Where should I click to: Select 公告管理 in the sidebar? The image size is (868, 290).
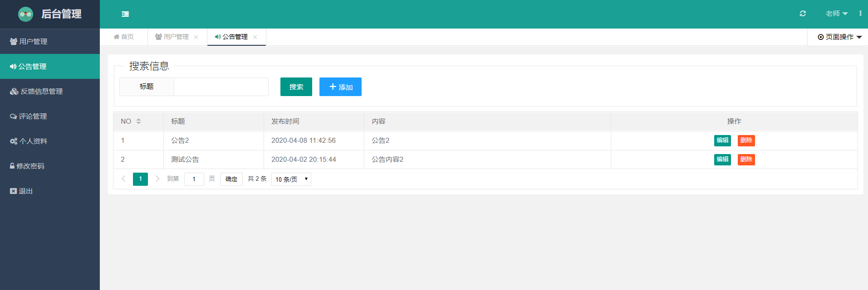click(x=50, y=66)
